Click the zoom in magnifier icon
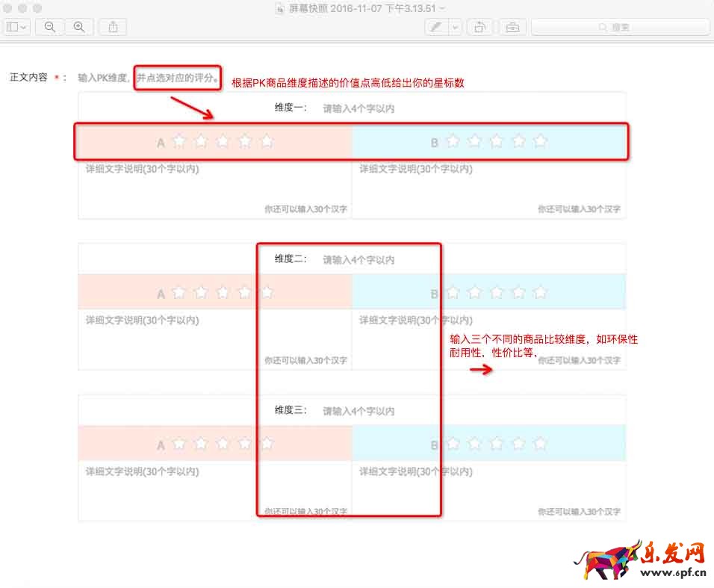714x588 pixels. [x=78, y=27]
